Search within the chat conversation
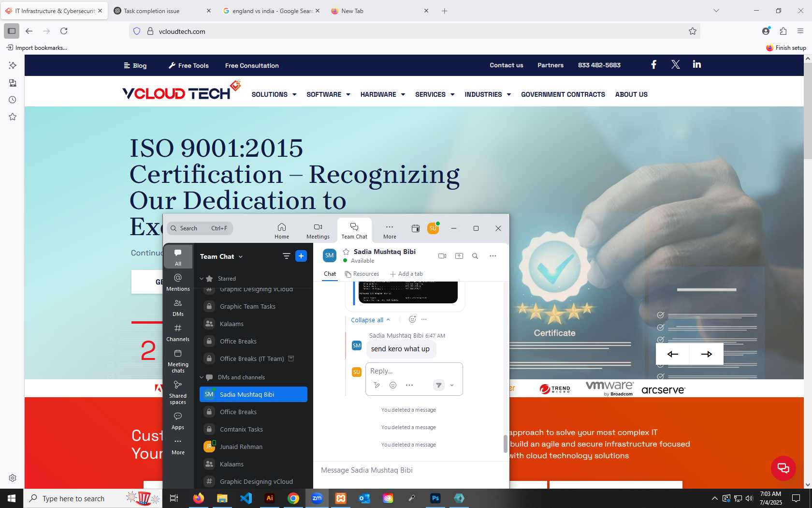812x508 pixels. (x=475, y=256)
